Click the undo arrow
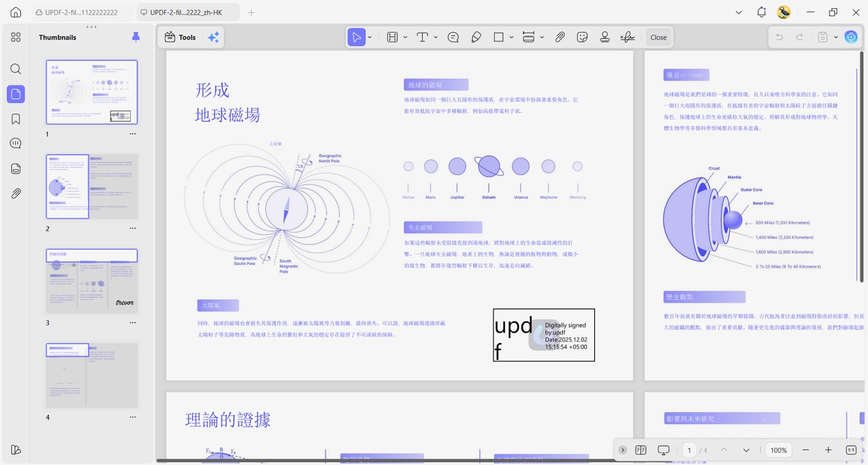 pos(779,37)
